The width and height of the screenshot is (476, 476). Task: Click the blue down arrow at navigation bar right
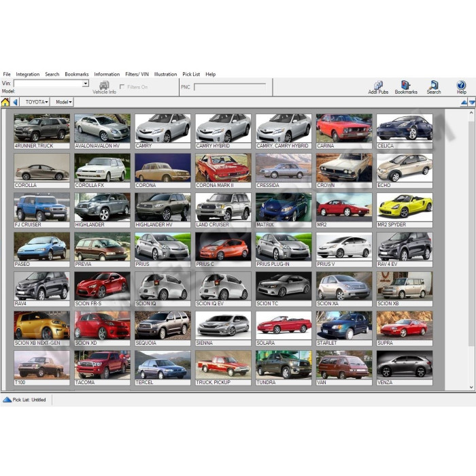pos(472,103)
